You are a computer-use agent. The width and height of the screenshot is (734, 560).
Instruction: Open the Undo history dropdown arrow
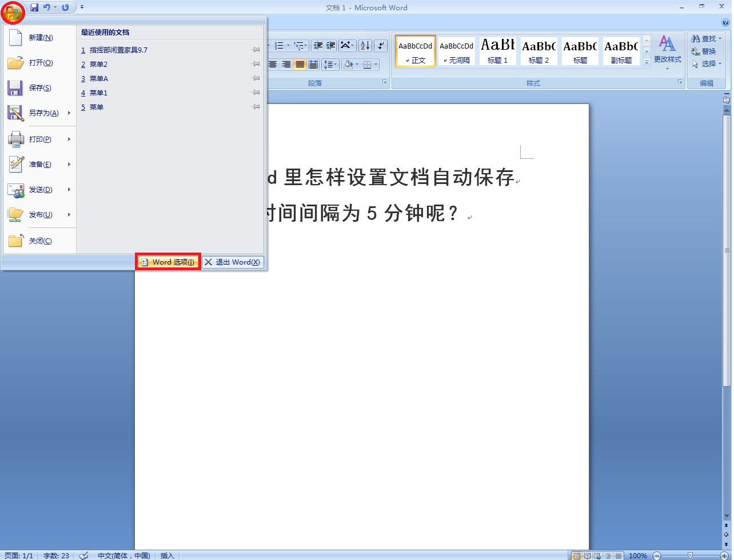coord(55,7)
